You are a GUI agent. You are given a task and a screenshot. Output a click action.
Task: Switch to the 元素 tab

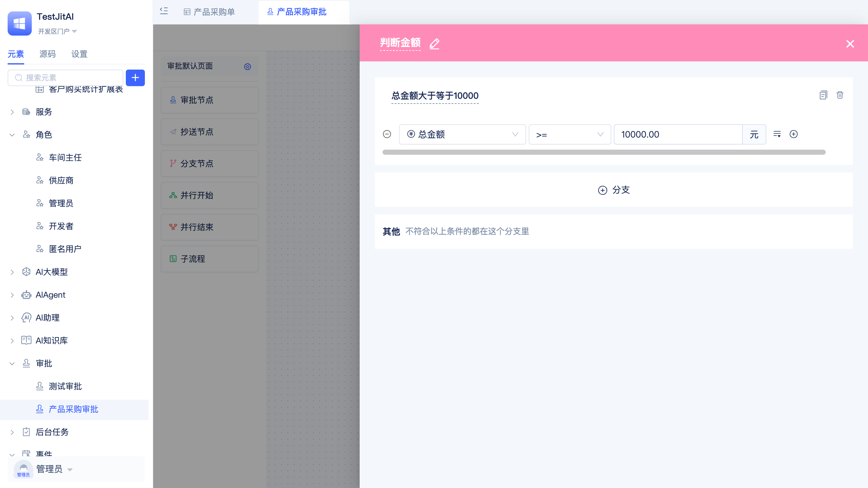click(16, 54)
